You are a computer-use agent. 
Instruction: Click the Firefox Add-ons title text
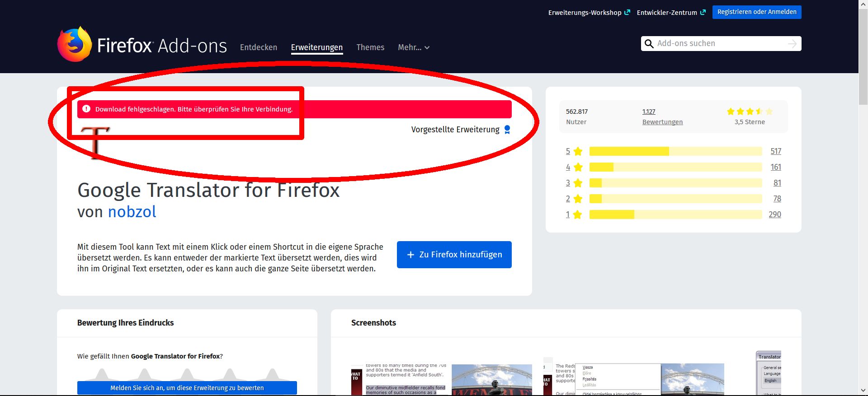(162, 46)
